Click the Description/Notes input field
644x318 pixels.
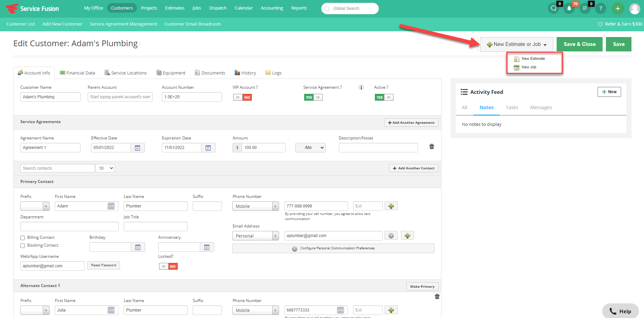pos(378,148)
